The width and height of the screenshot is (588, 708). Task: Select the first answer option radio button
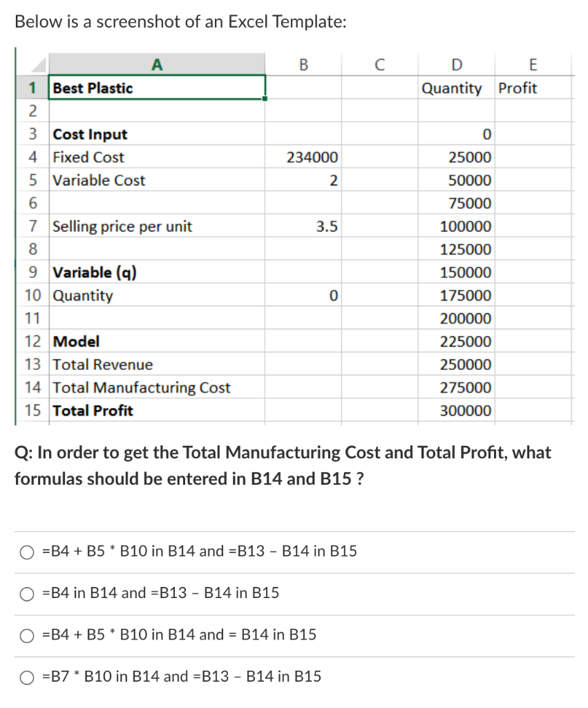27,551
